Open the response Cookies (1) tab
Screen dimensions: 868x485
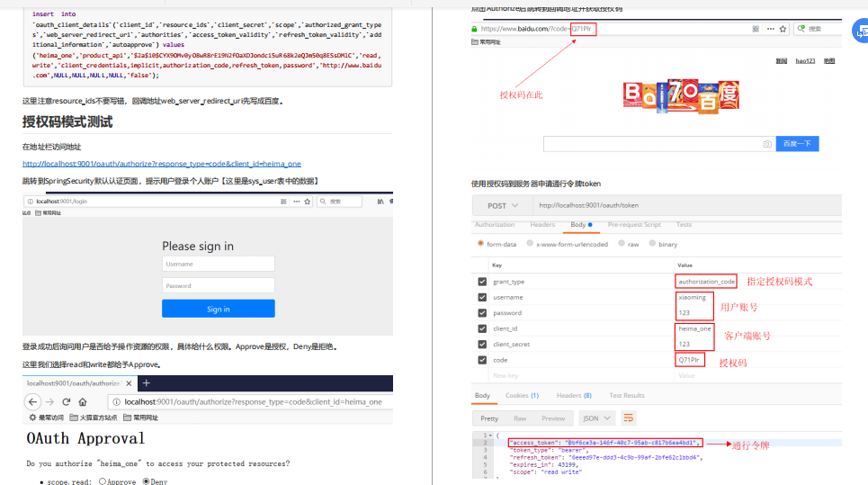(x=522, y=395)
